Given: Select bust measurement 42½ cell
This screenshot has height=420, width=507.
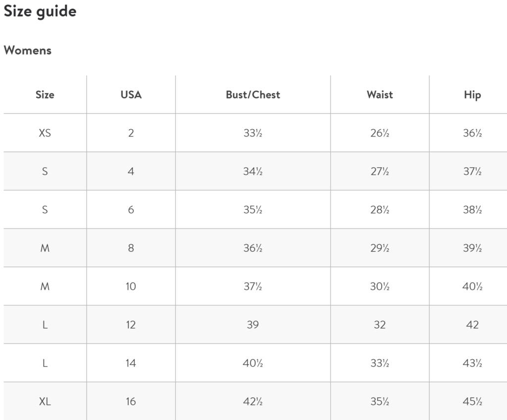Looking at the screenshot, I should tap(253, 401).
